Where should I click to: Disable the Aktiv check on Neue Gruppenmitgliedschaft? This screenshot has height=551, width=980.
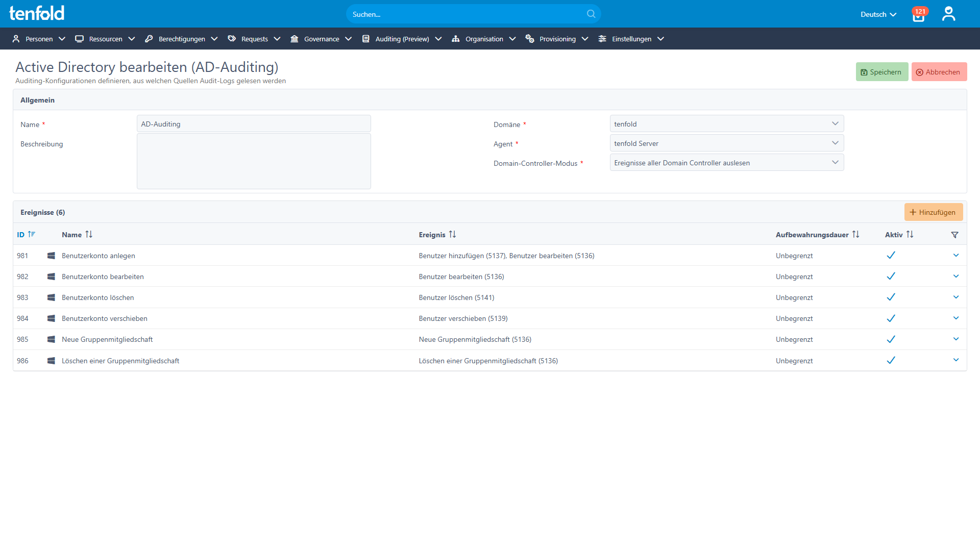tap(891, 339)
